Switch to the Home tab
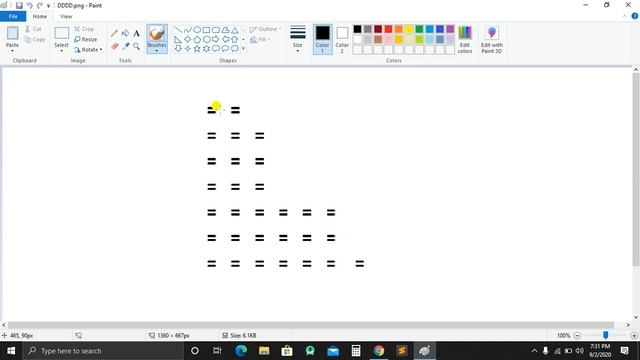The image size is (640, 360). [x=40, y=16]
